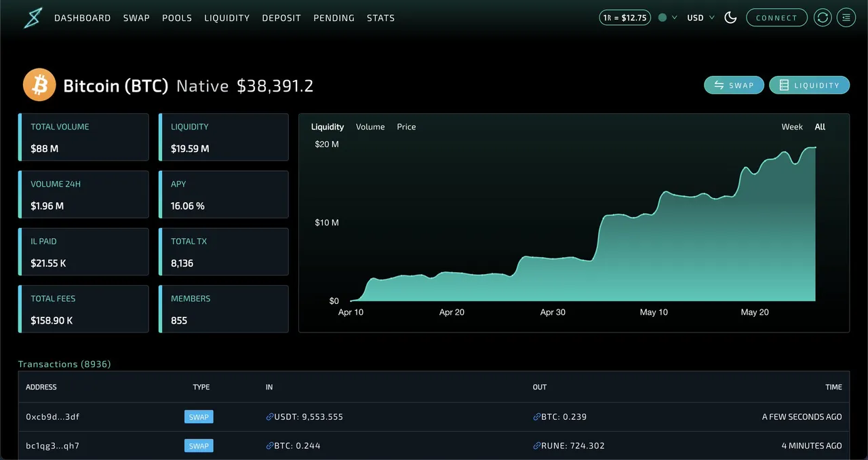This screenshot has width=868, height=460.
Task: Switch chart to Volume
Action: coord(370,127)
